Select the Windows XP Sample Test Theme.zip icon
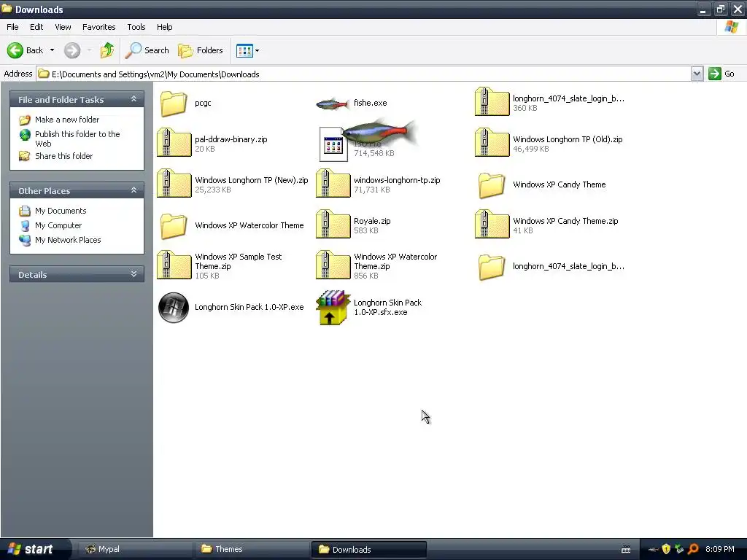This screenshot has height=560, width=747. (x=174, y=265)
